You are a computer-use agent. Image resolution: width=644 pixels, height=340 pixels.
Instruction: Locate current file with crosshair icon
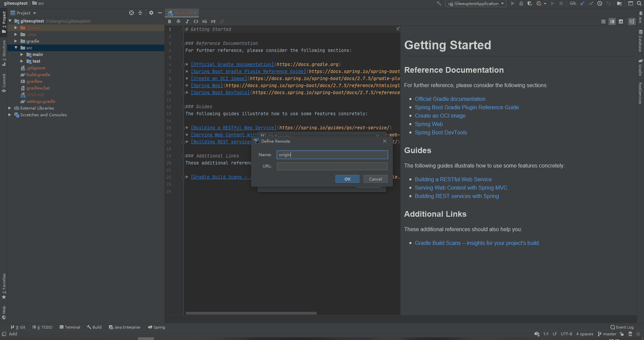coord(132,13)
